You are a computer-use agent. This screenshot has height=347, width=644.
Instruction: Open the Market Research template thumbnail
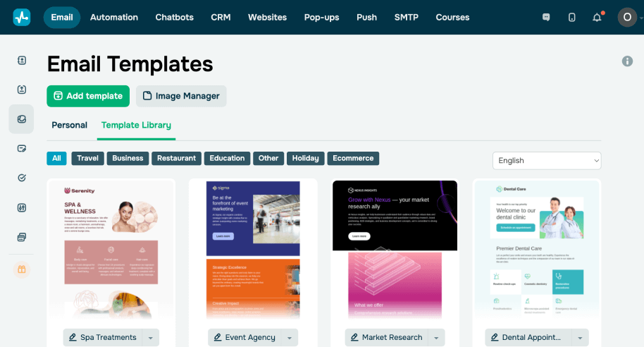point(395,251)
